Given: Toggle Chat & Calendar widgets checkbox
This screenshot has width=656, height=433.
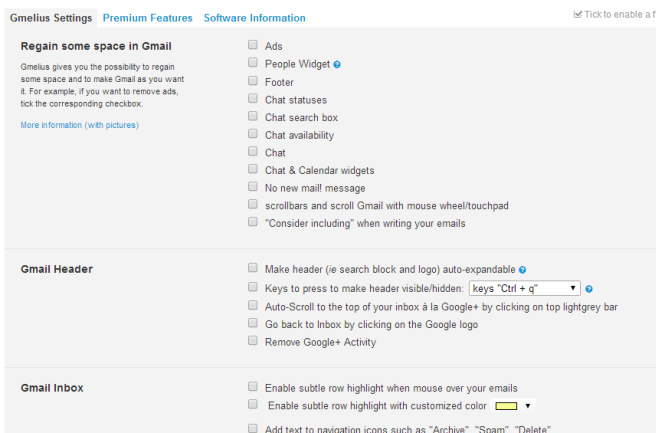Looking at the screenshot, I should [x=253, y=169].
